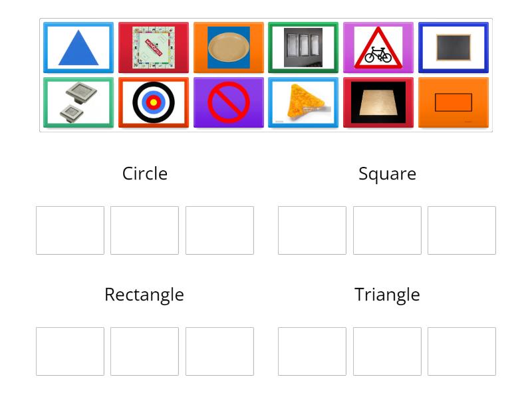Click the Triangle category heading
The width and height of the screenshot is (532, 399).
point(387,295)
